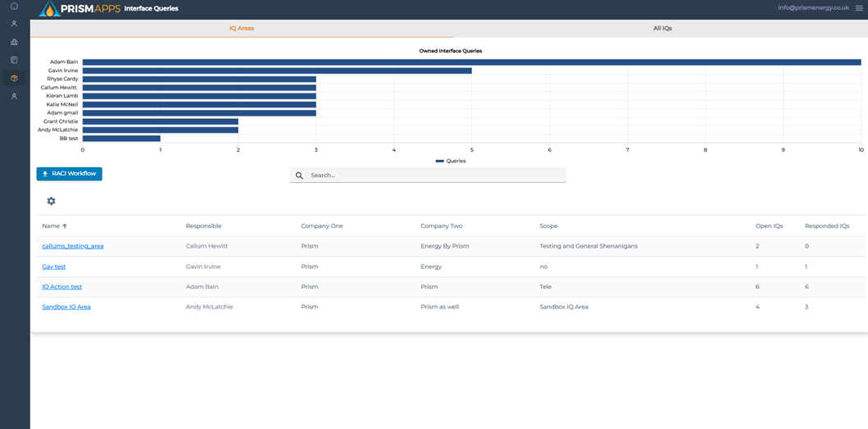Click the bottom person icon in sidebar

tap(14, 96)
